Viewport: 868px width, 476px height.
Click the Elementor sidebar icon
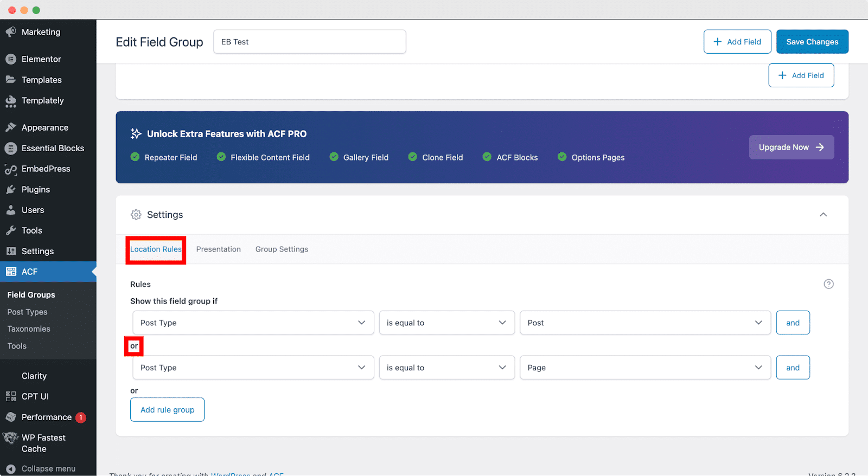[x=11, y=59]
